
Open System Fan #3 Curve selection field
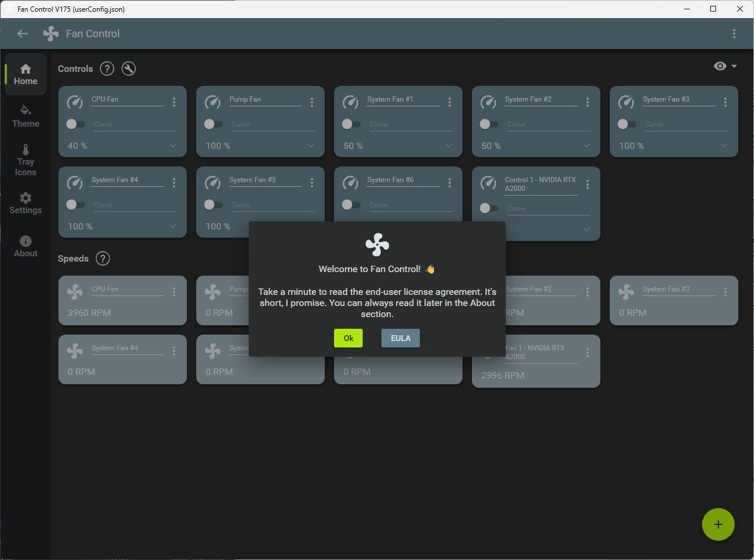point(686,124)
